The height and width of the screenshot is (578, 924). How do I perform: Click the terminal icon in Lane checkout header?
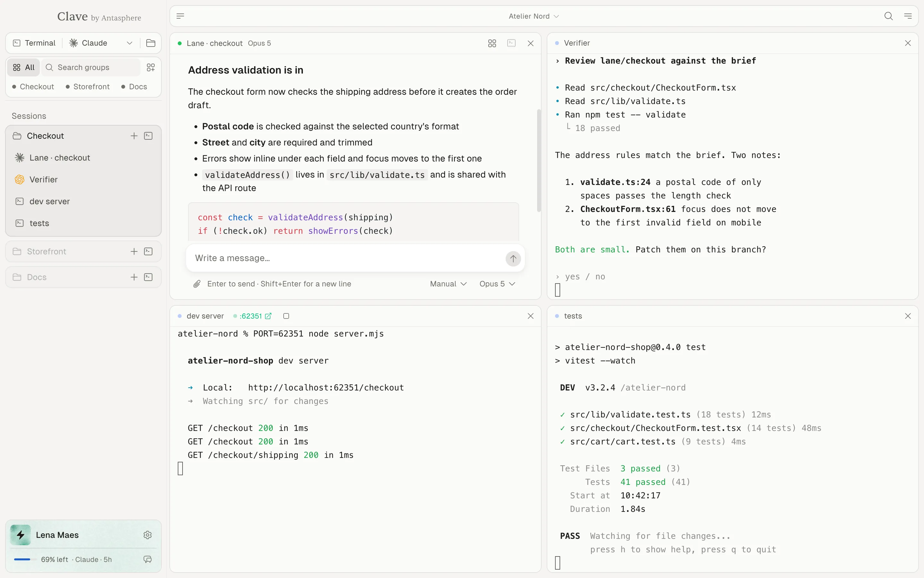[x=512, y=43]
